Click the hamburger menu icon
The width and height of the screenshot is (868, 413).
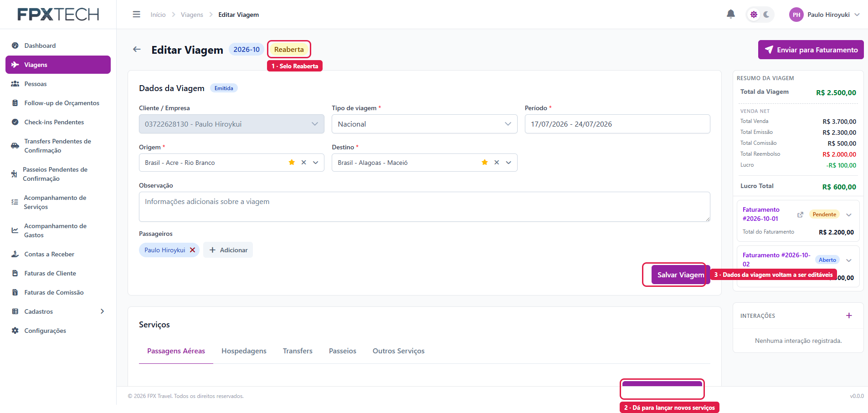pos(136,15)
